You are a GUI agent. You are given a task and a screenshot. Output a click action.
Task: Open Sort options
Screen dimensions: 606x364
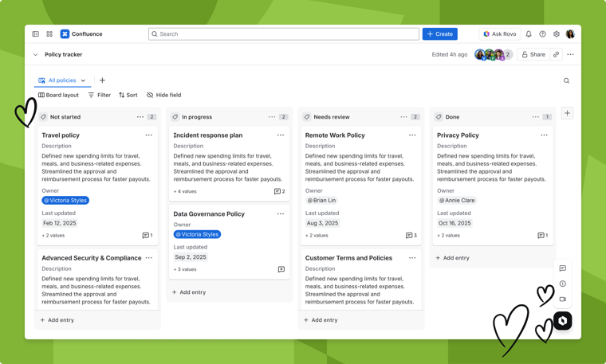tap(128, 95)
